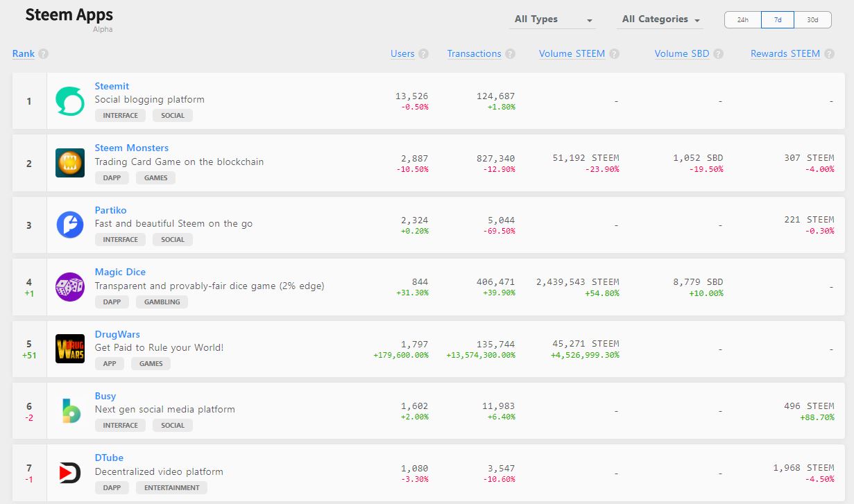The width and height of the screenshot is (854, 504).
Task: Click Magic Dice's 8,779 SBD volume
Action: click(698, 282)
